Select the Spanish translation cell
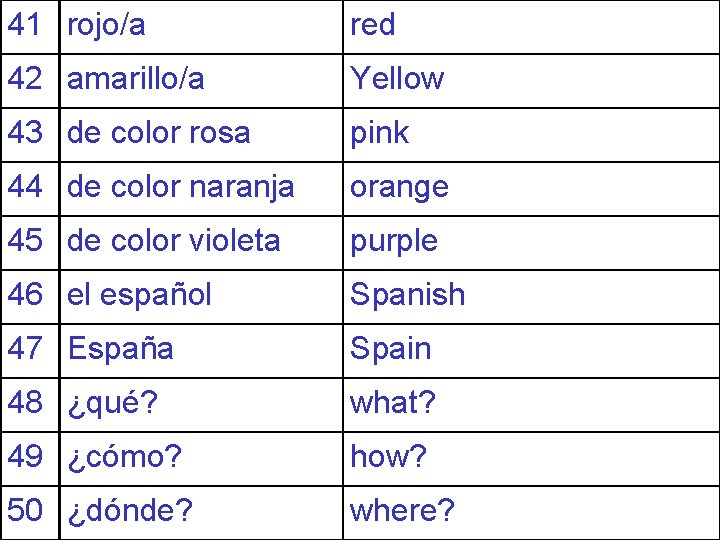 tap(531, 297)
